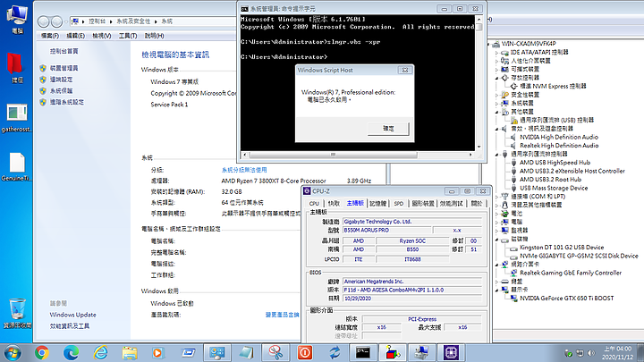Expand IDE ATA/ATAPI 控制器 node in Device Manager

pyautogui.click(x=497, y=53)
